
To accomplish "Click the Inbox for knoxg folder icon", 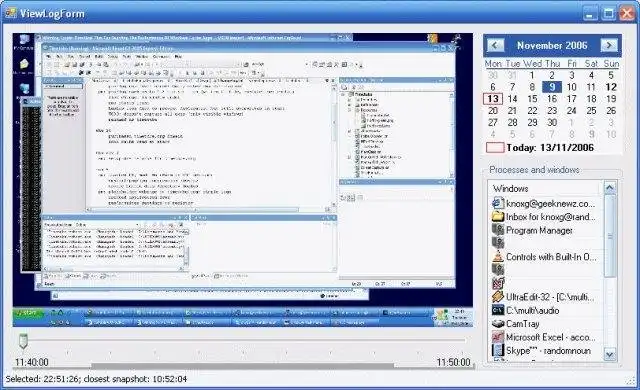I will (498, 217).
